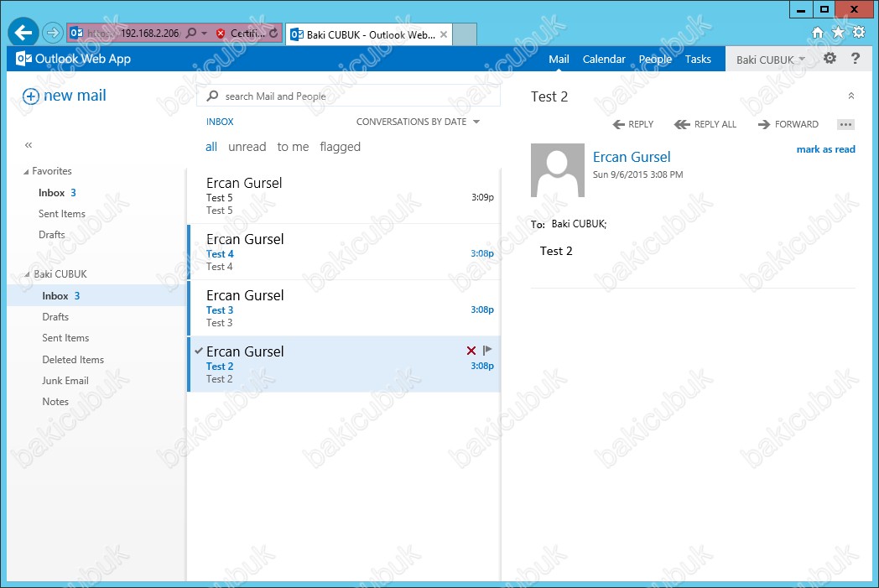879x588 pixels.
Task: Open a new blank browser tab
Action: point(464,34)
